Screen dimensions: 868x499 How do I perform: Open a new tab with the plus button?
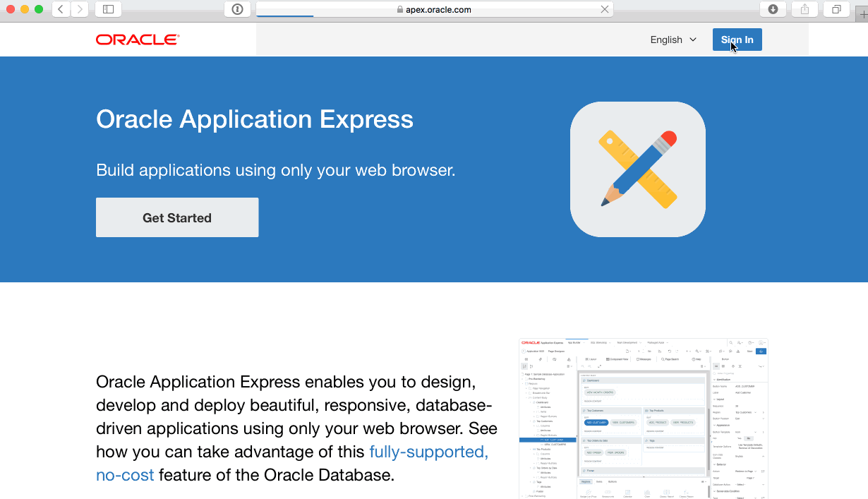point(862,9)
